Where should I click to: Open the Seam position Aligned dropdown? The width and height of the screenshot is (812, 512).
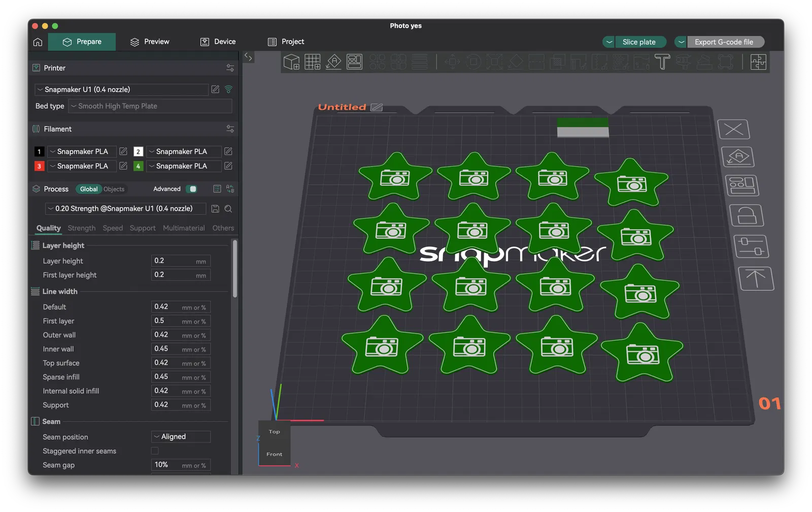coord(181,436)
